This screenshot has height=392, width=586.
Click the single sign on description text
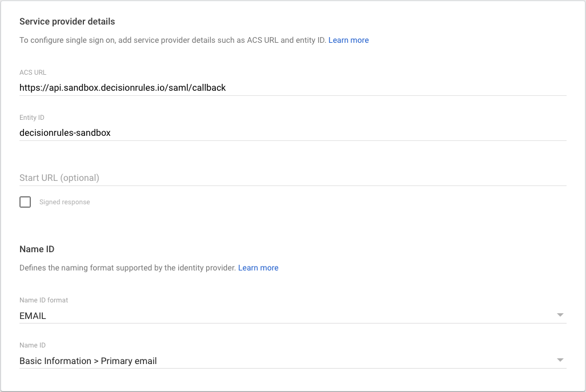172,41
